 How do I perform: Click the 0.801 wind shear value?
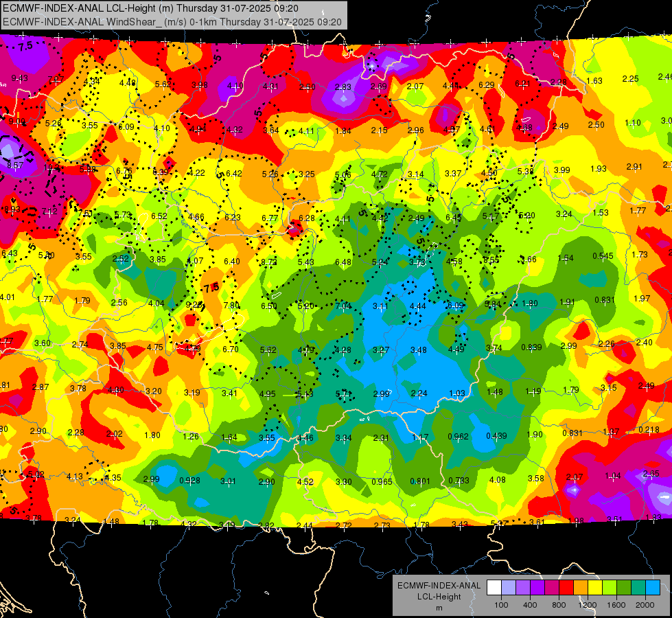pyautogui.click(x=420, y=481)
